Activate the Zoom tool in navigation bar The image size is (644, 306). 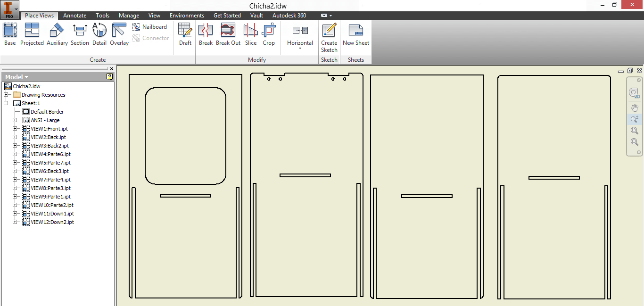(634, 119)
